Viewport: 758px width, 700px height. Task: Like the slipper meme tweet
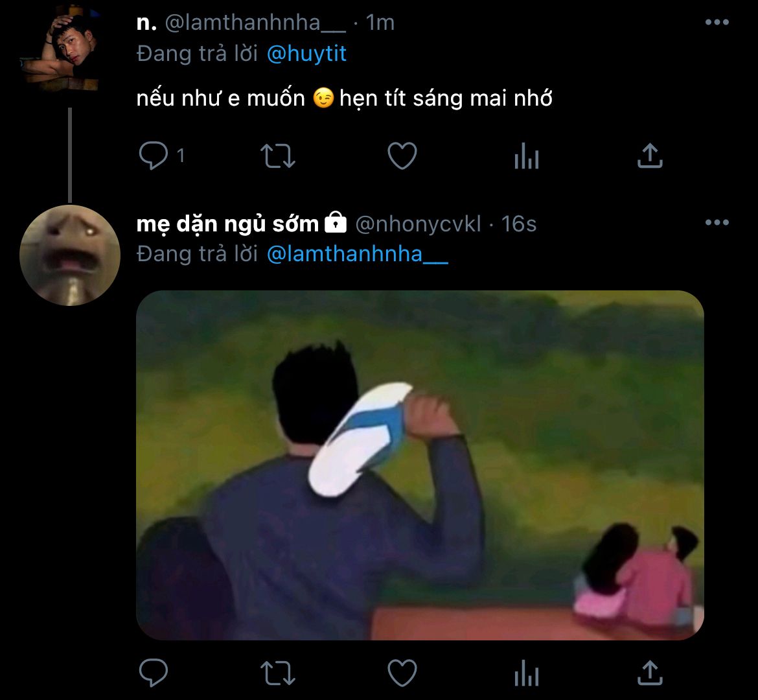tap(402, 673)
